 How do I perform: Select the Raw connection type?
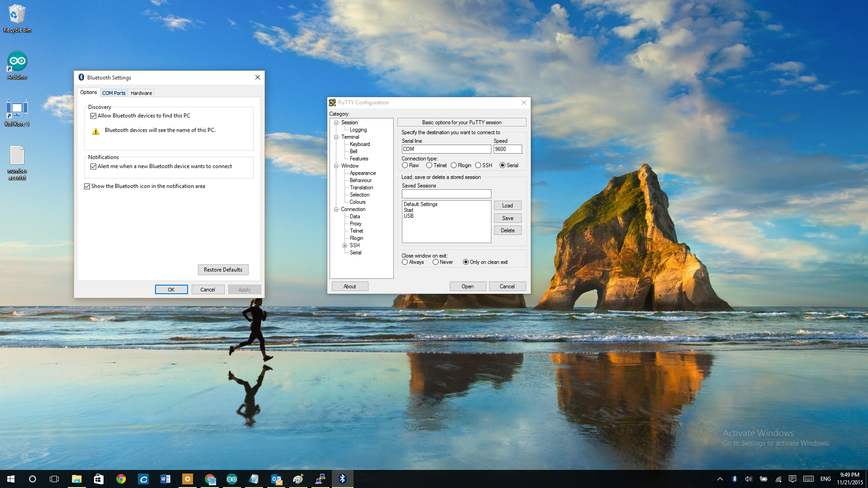point(405,165)
